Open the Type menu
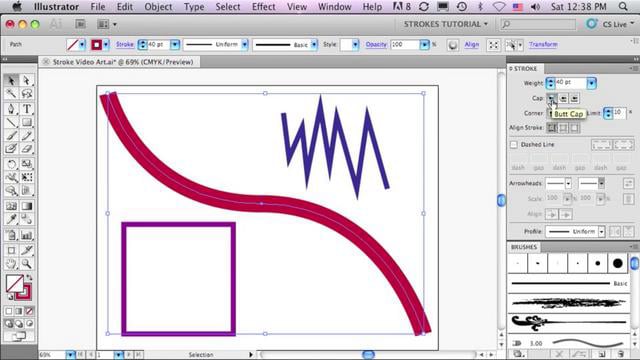Screen dimensions: 640x360 (194, 7)
